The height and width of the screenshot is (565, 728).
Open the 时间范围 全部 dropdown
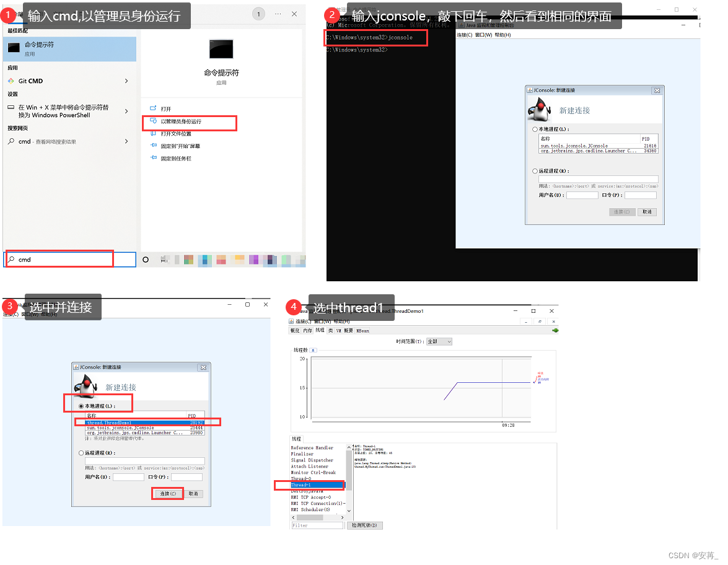[439, 341]
